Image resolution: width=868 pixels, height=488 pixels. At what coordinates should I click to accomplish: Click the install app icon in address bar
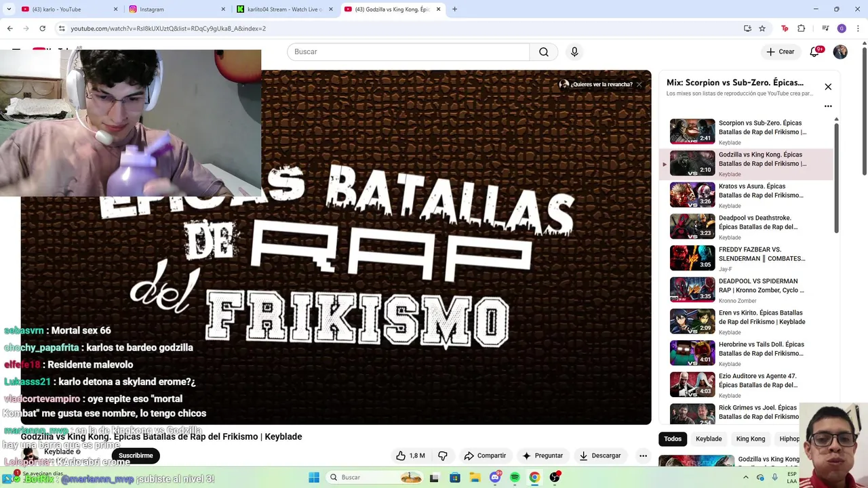click(747, 28)
